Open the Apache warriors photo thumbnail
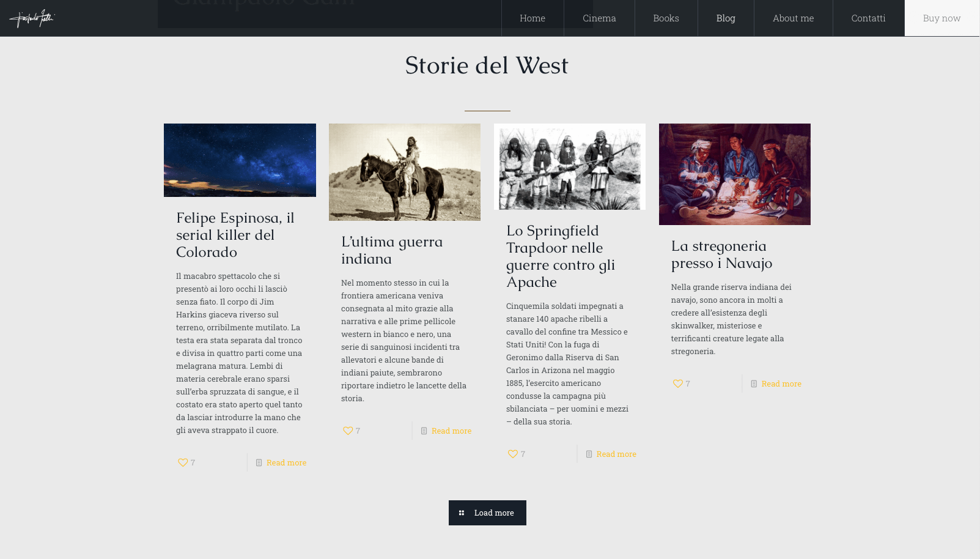This screenshot has width=980, height=559. coord(570,167)
